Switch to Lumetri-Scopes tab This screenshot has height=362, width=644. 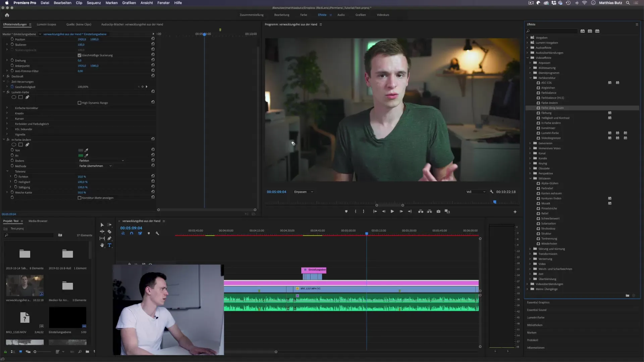(47, 24)
